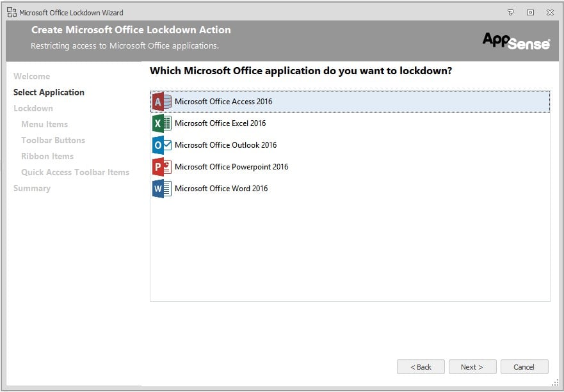564x392 pixels.
Task: Click the help icon in title bar
Action: coord(510,13)
